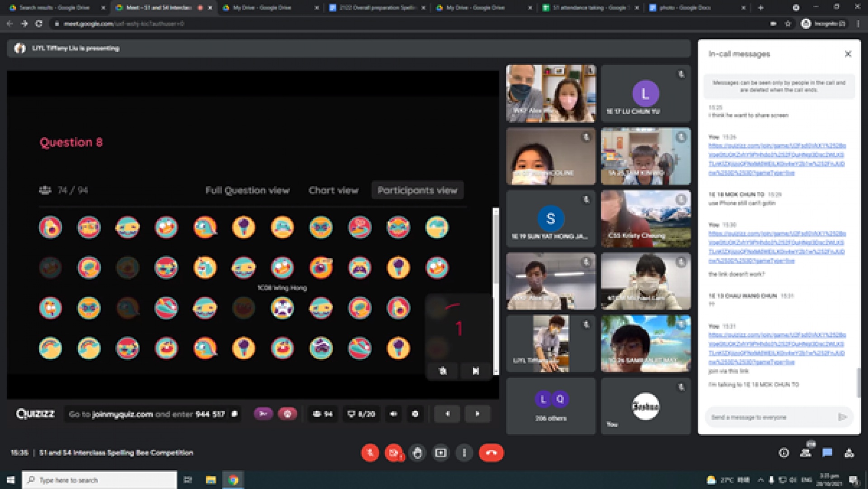Raise hand in the meeting
868x489 pixels.
(417, 453)
